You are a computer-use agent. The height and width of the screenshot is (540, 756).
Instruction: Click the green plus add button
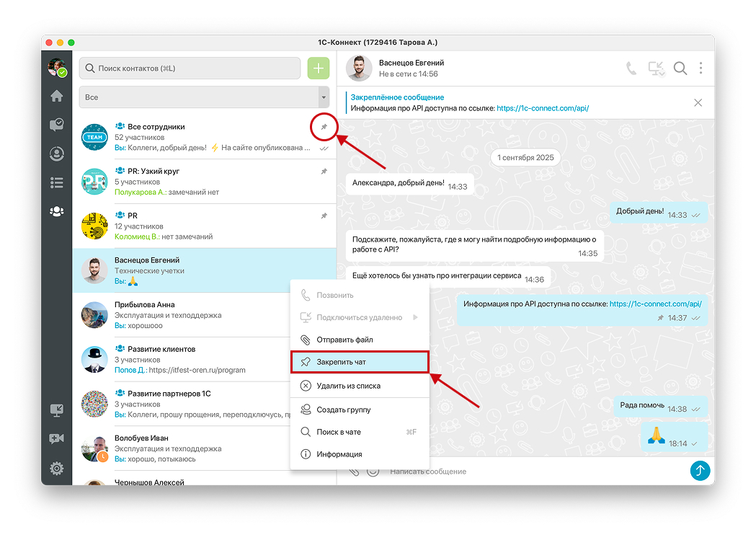click(x=318, y=68)
